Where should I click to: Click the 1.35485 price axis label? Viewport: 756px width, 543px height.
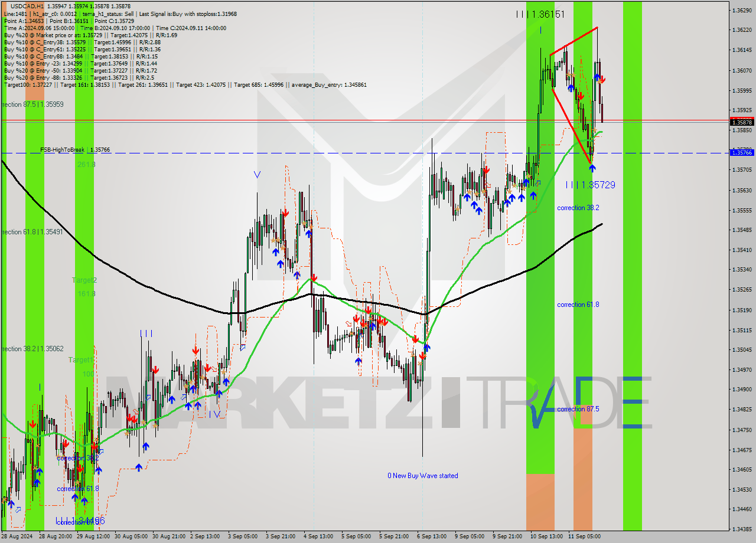[x=742, y=230]
